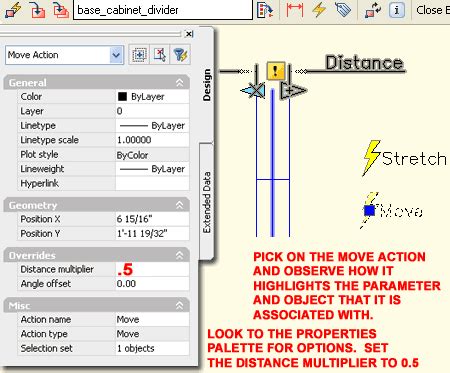The width and height of the screenshot is (450, 373).
Task: Click the Position X value 6 15/16"
Action: [152, 219]
